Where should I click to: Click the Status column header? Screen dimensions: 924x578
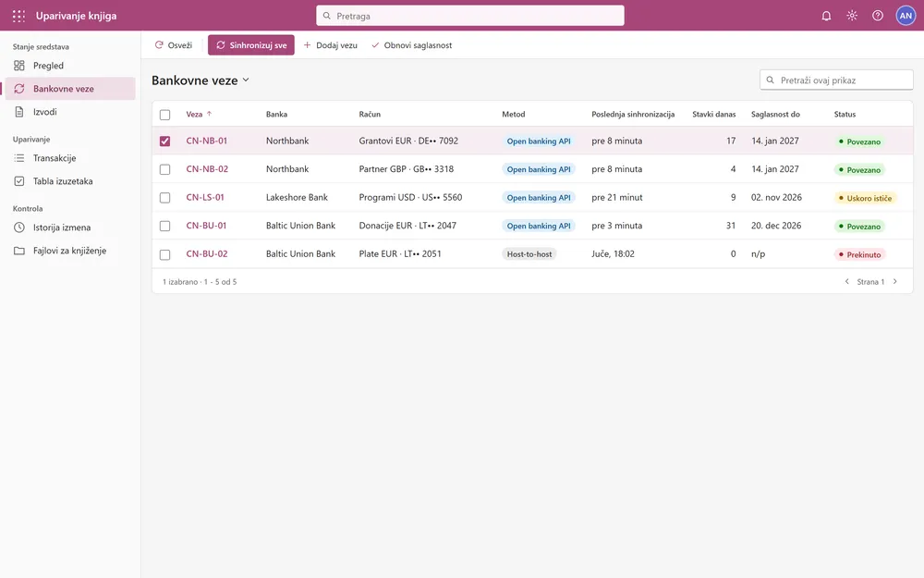pos(845,114)
